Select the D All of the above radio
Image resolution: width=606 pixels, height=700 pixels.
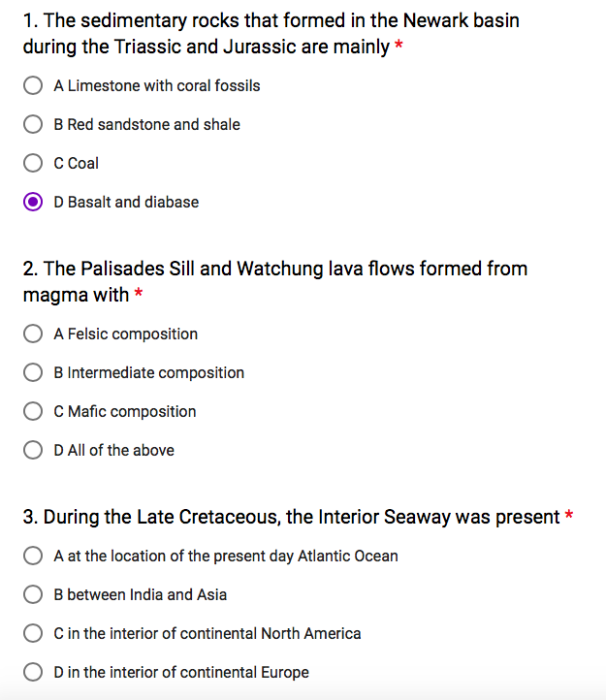[33, 451]
